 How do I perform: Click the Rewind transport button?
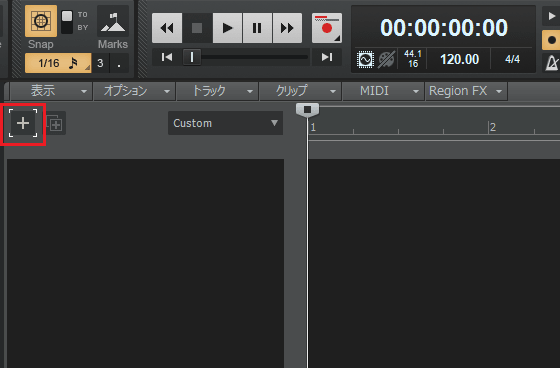coord(167,28)
